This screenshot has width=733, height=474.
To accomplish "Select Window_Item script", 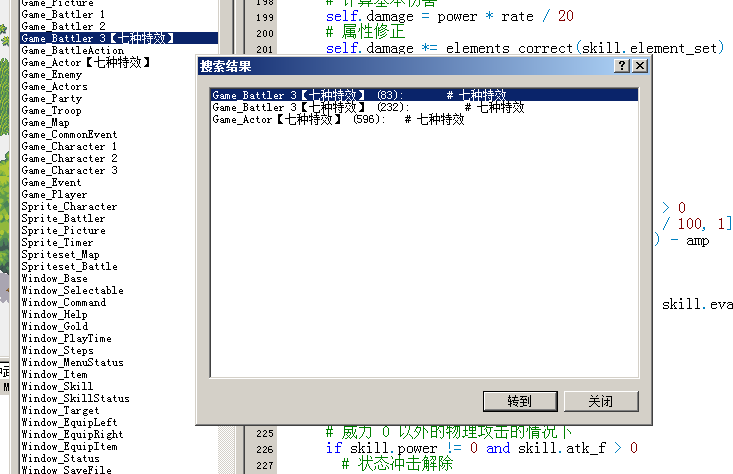I will pyautogui.click(x=54, y=374).
